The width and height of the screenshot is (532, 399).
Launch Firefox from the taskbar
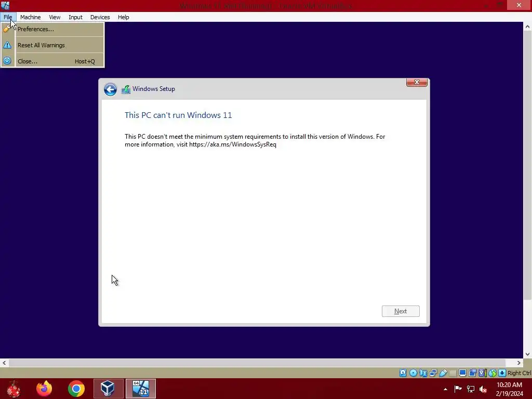(x=44, y=389)
